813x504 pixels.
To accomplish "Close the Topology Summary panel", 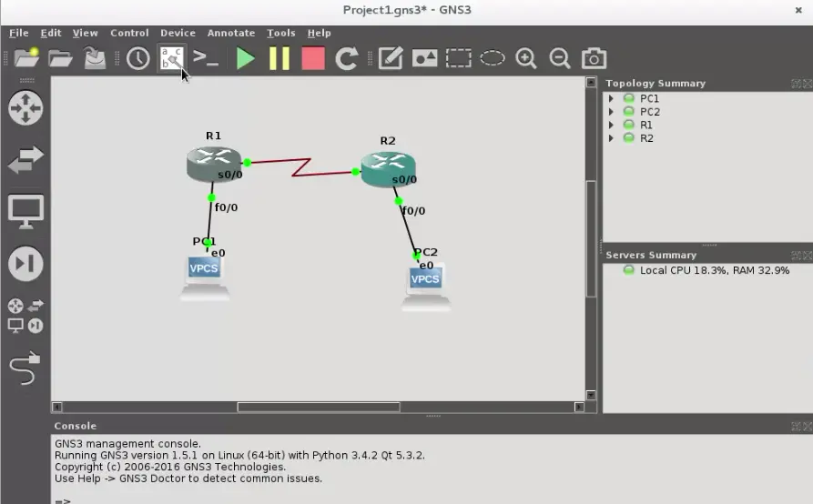I will [x=808, y=84].
